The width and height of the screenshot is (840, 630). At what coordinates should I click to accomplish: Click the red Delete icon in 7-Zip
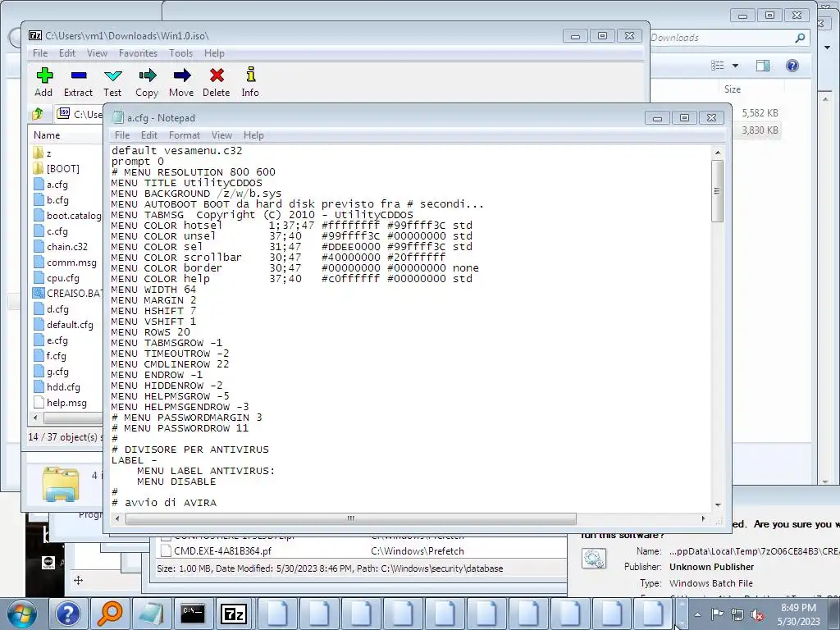tap(217, 82)
